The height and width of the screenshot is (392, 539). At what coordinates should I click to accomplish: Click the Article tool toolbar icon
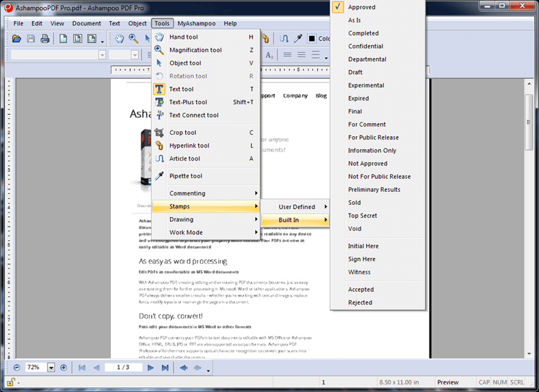click(x=284, y=39)
